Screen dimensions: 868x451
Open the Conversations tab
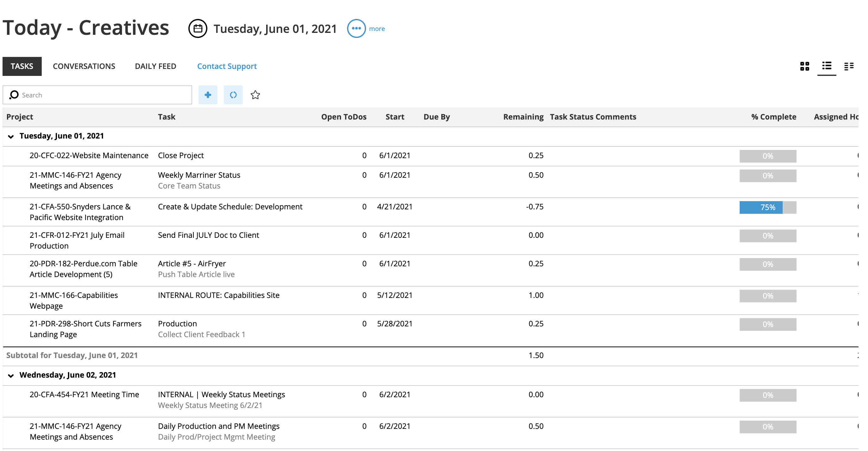(84, 66)
